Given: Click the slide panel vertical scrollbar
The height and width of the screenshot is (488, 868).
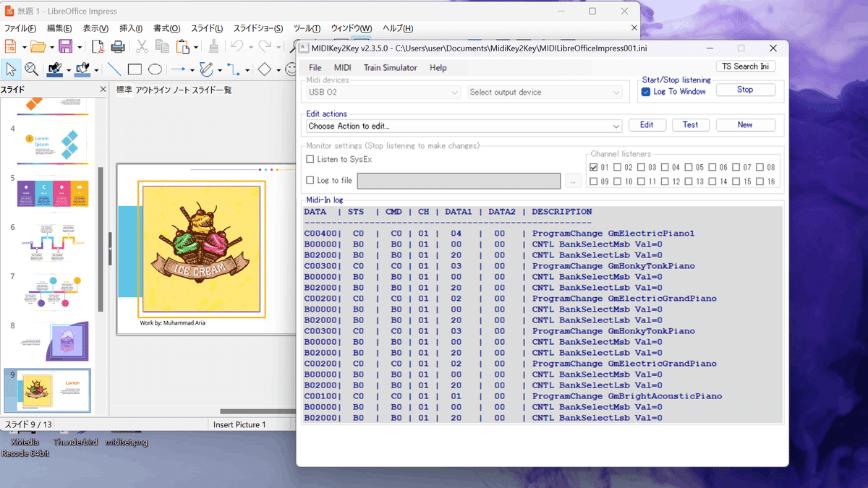Looking at the screenshot, I should [x=101, y=239].
